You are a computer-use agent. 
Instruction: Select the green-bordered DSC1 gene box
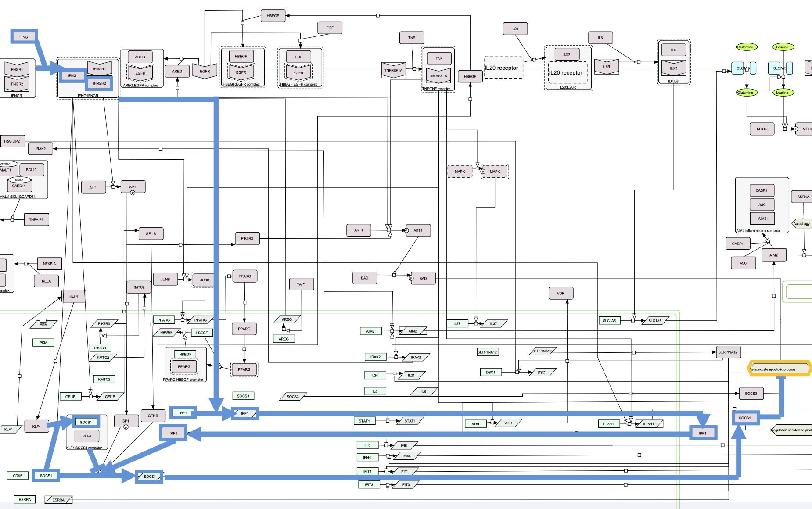tap(490, 372)
